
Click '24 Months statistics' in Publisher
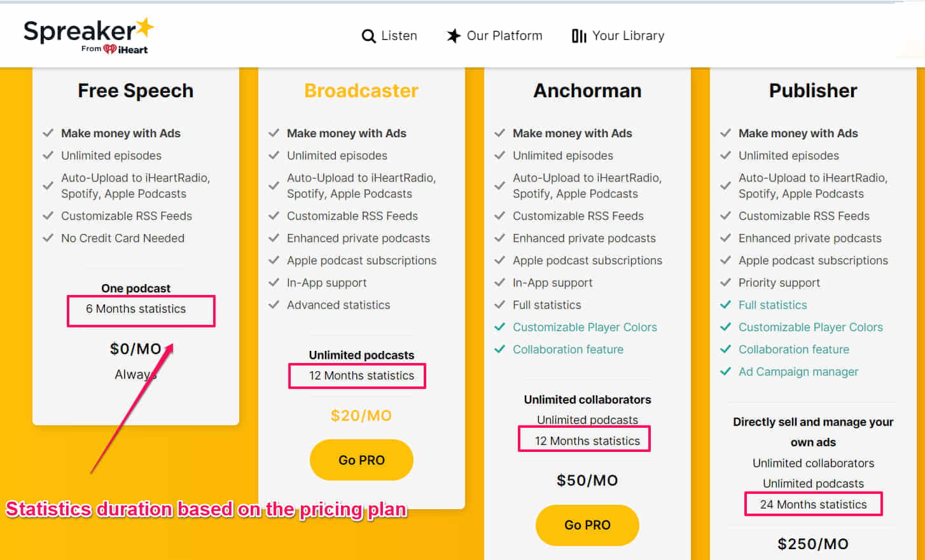point(813,505)
